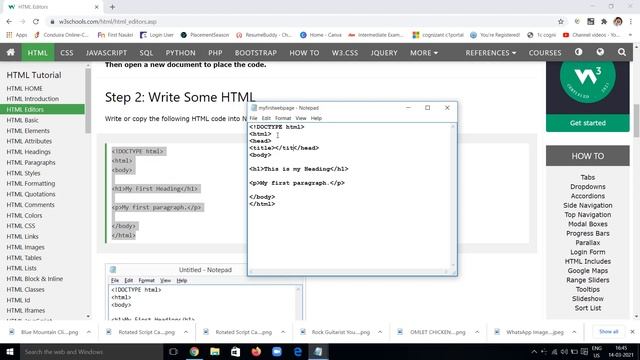This screenshot has width=640, height=360.
Task: Select JAVASCRIPT in the navbar
Action: pos(106,53)
